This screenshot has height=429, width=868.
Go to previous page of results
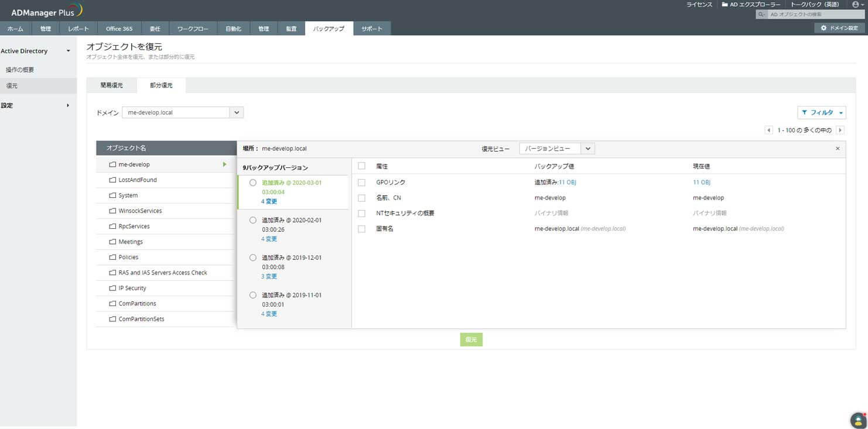pyautogui.click(x=769, y=130)
